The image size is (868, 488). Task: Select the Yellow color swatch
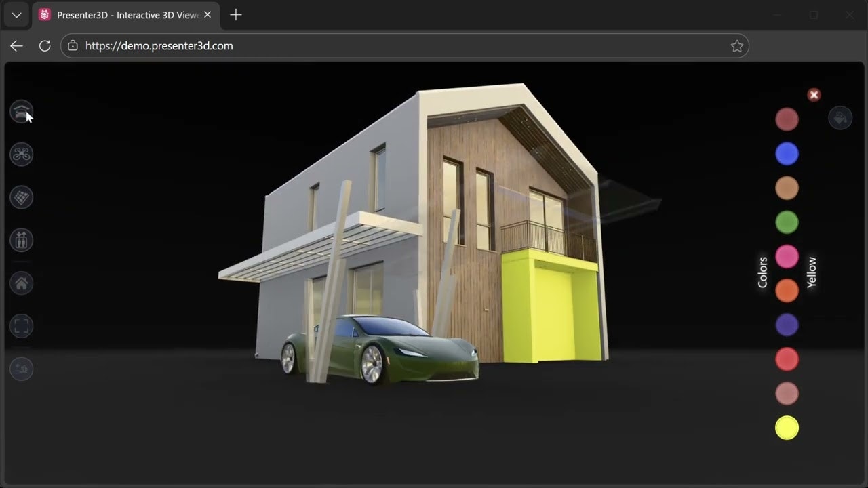pos(787,428)
